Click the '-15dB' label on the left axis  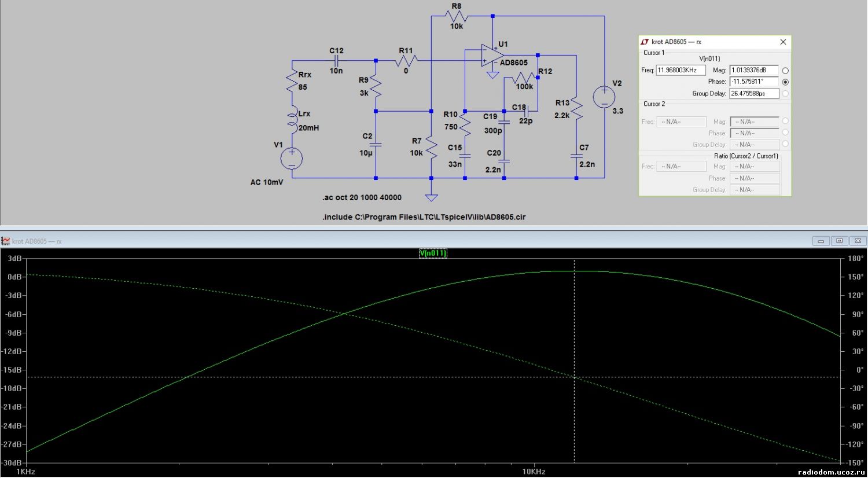(12, 370)
